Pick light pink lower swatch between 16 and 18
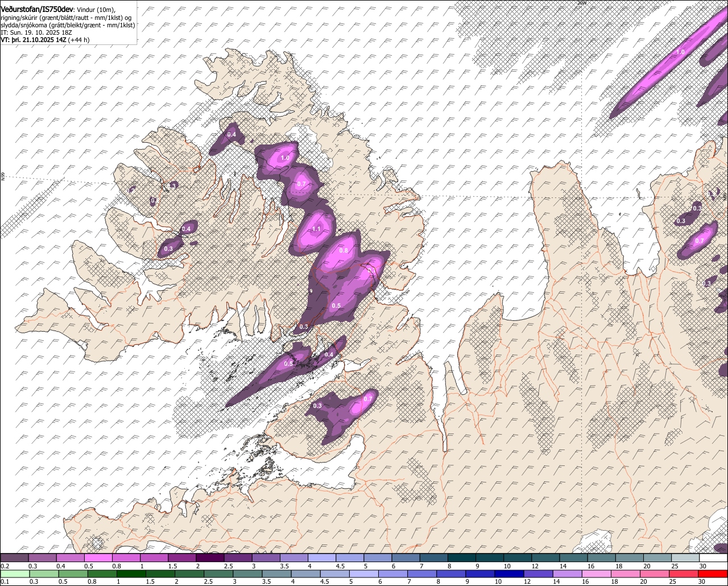This screenshot has width=728, height=586. 598,573
